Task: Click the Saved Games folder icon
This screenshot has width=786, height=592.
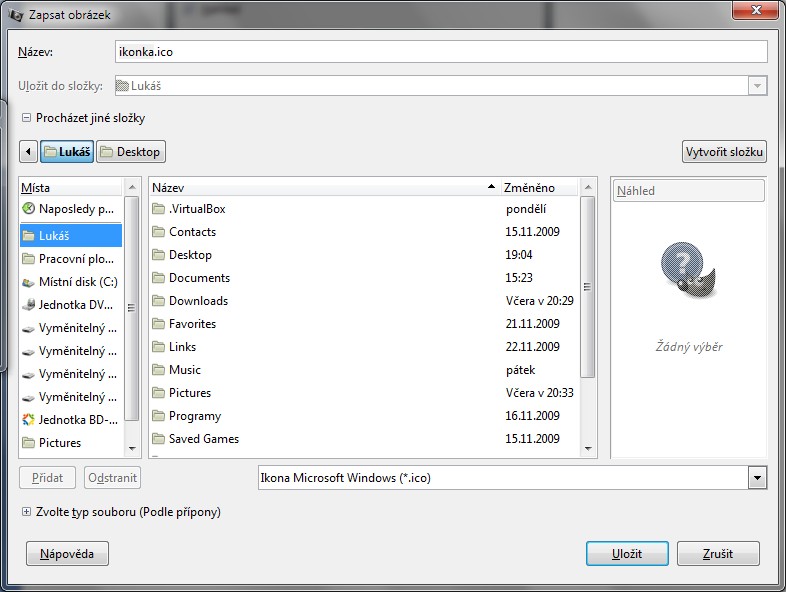Action: click(158, 439)
